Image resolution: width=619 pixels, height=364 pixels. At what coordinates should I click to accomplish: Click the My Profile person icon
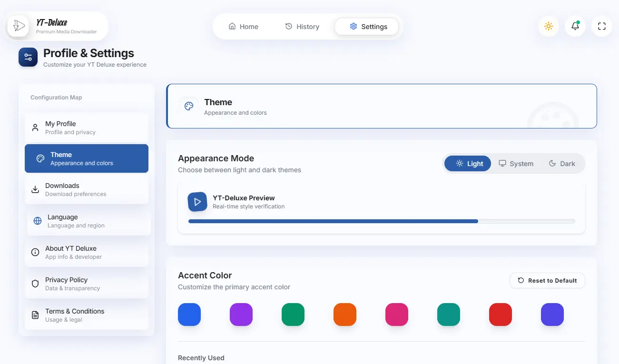[35, 128]
